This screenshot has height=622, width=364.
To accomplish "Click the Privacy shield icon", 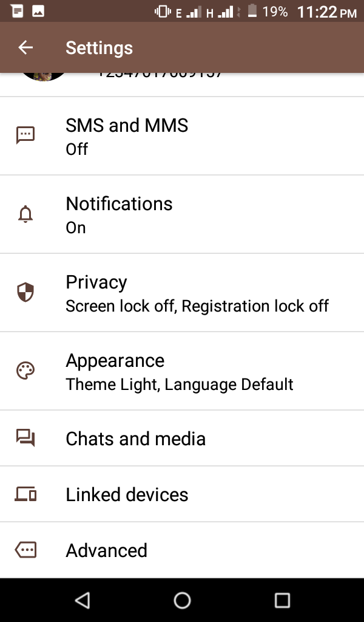I will 26,292.
